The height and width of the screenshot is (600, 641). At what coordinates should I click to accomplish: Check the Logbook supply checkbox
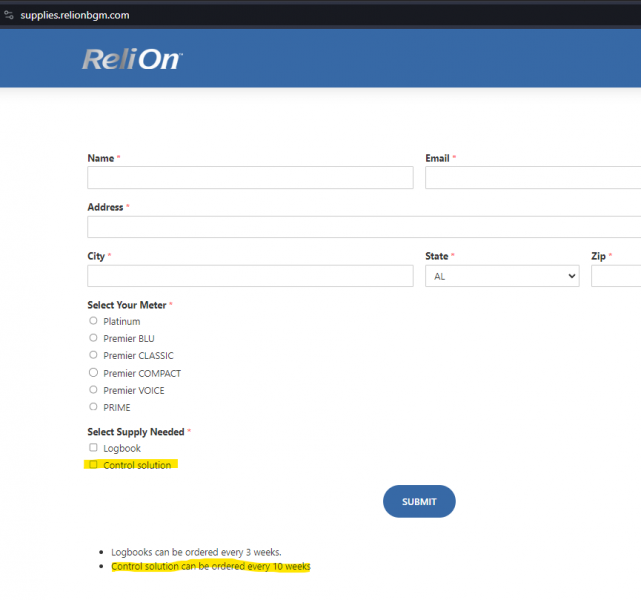(x=93, y=448)
